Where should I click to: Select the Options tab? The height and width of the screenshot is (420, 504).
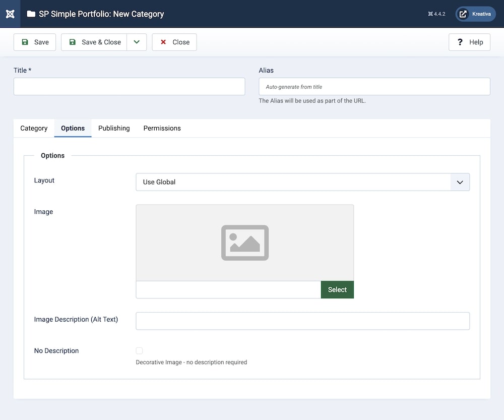click(73, 129)
